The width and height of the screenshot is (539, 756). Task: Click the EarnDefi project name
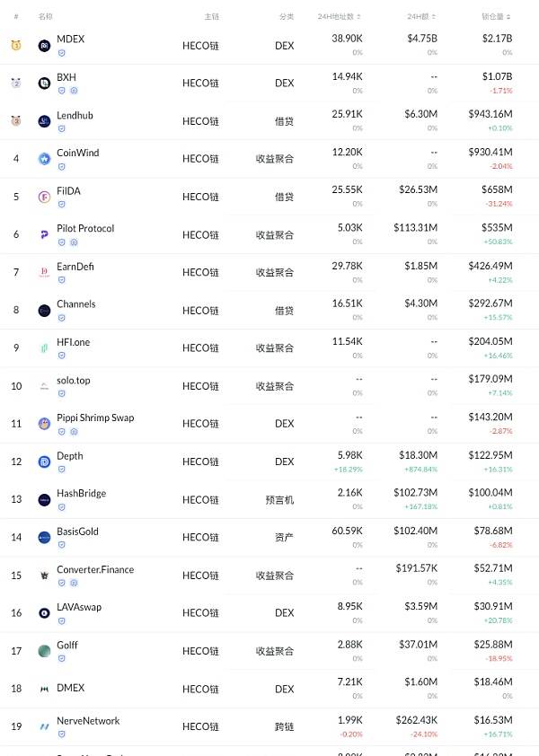75,267
